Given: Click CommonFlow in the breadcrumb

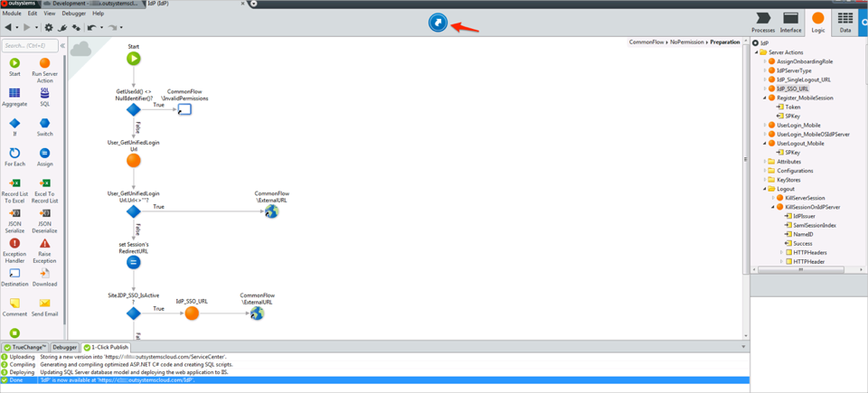Looking at the screenshot, I should [646, 42].
